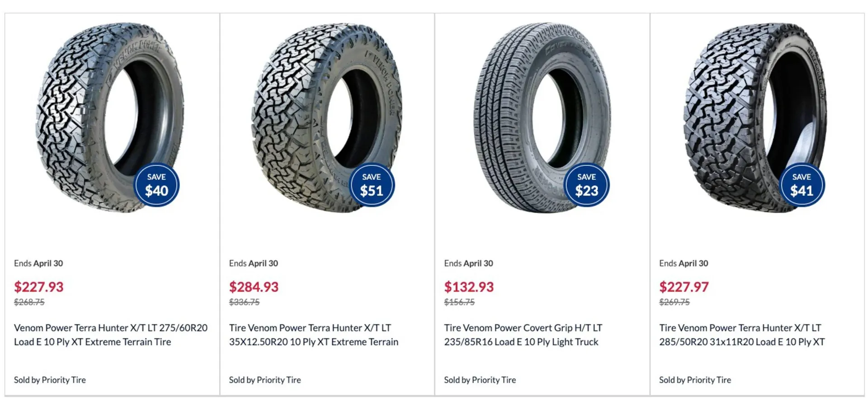
Task: Click the crossed-out $336.75 original price
Action: coord(244,302)
